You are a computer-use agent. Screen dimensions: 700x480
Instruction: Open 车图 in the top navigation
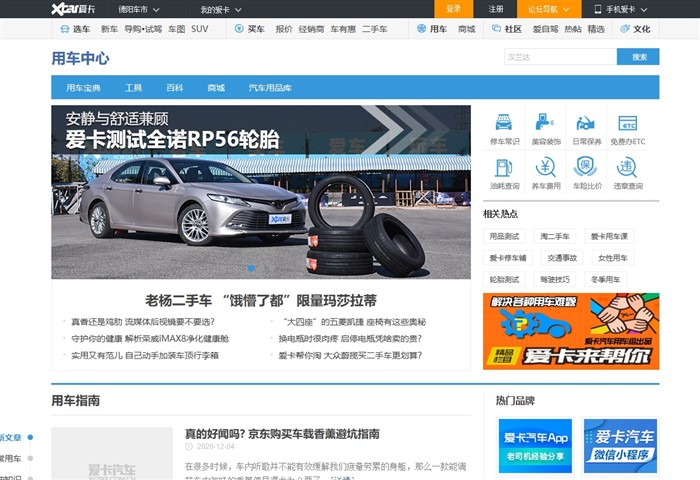pos(177,29)
